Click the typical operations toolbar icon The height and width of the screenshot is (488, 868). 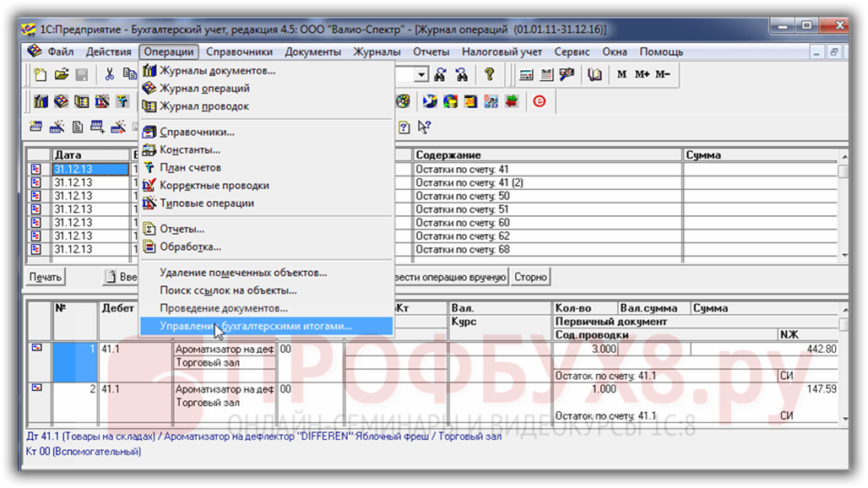tap(102, 101)
